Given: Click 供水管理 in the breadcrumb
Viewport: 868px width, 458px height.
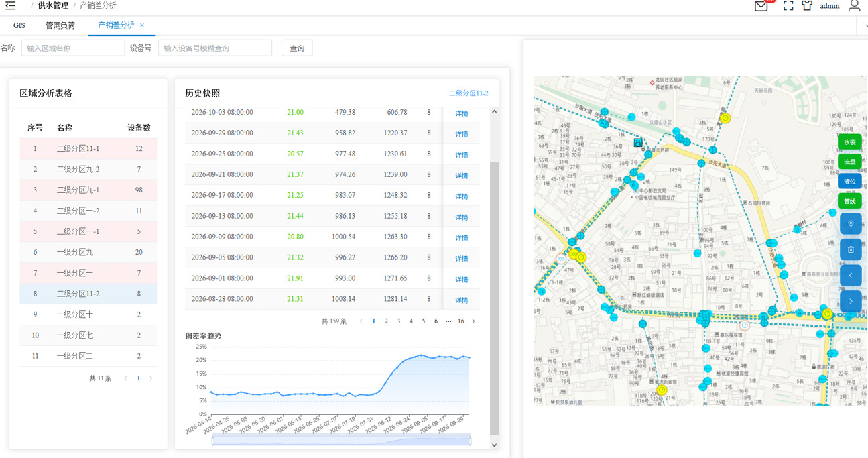Looking at the screenshot, I should (x=53, y=5).
